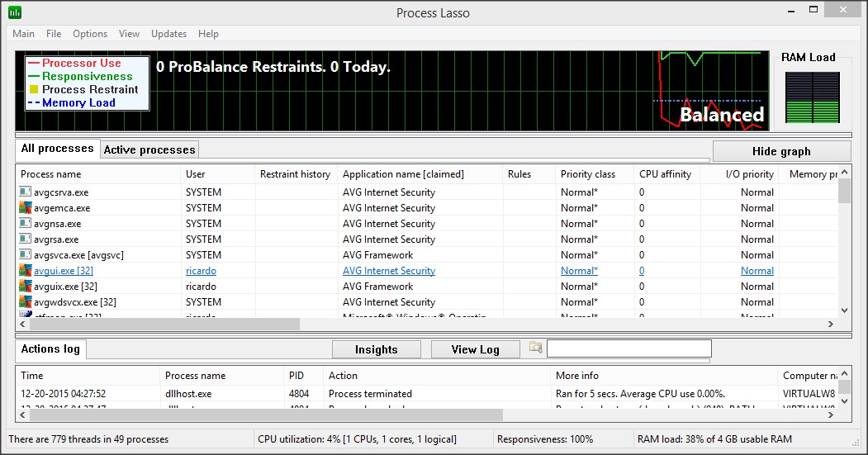The image size is (868, 455).
Task: Open the Main menu
Action: coord(23,34)
